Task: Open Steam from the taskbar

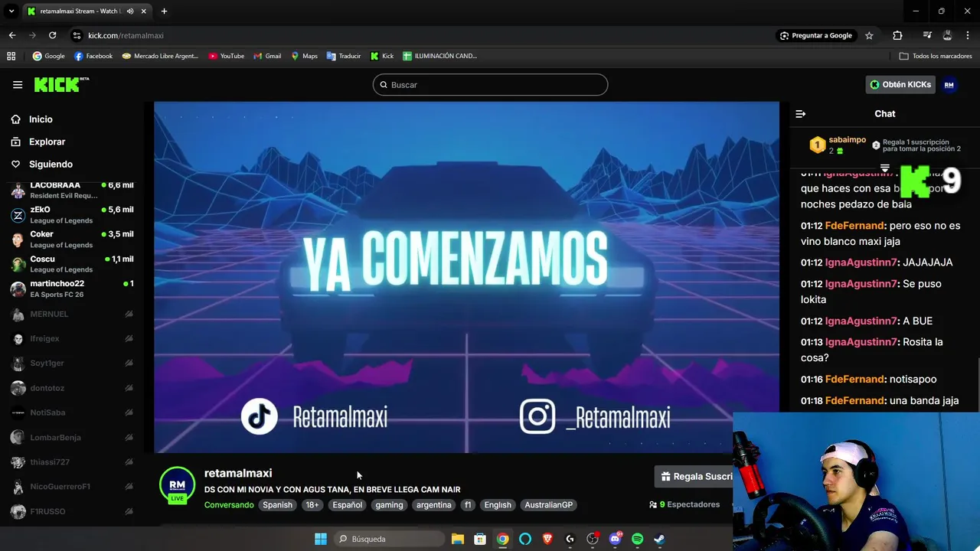Action: pyautogui.click(x=659, y=539)
